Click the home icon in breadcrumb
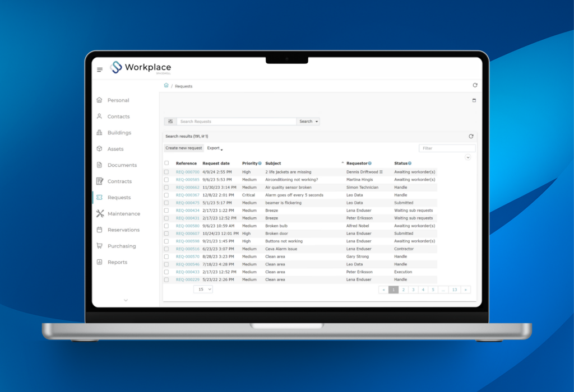Image resolution: width=574 pixels, height=392 pixels. tap(166, 86)
